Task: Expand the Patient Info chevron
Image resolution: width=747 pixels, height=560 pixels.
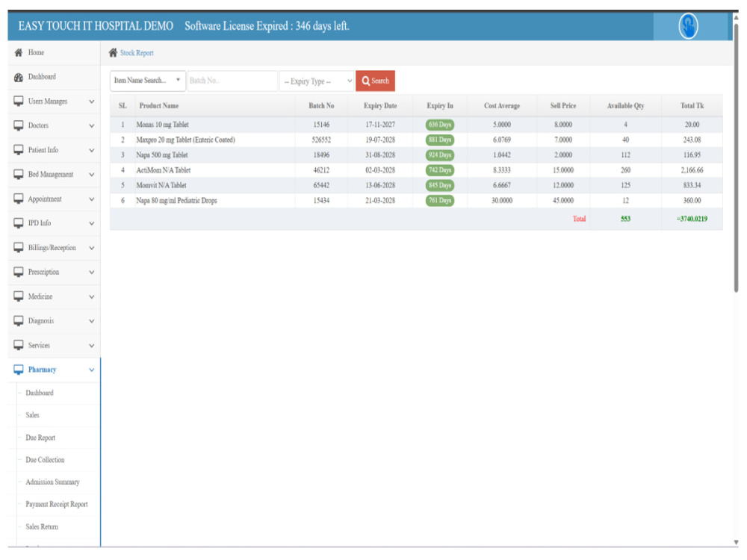Action: [x=91, y=150]
